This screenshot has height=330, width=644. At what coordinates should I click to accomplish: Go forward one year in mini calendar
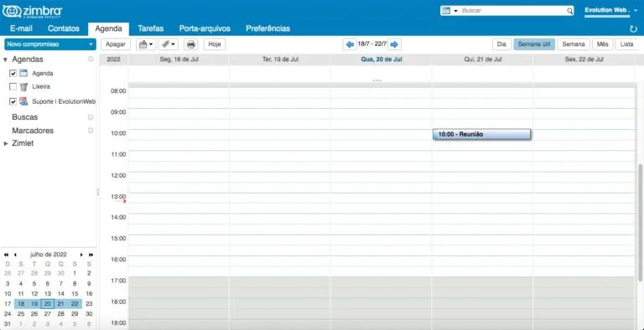coord(91,255)
